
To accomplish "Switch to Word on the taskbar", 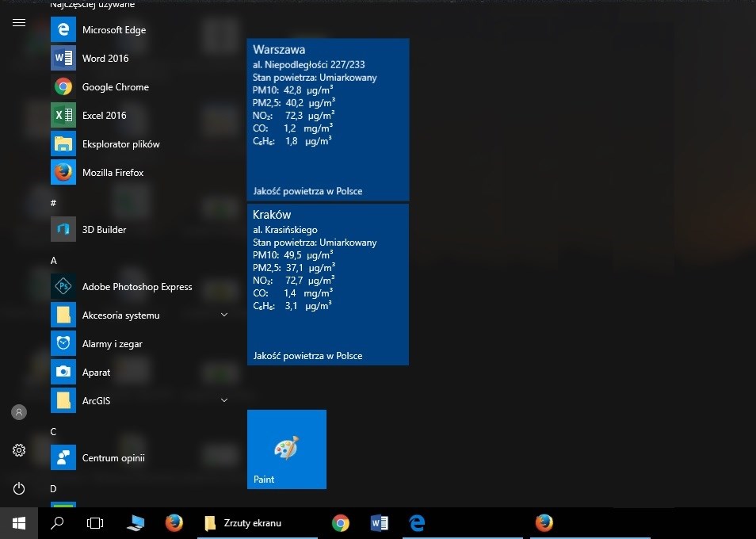I will click(380, 523).
